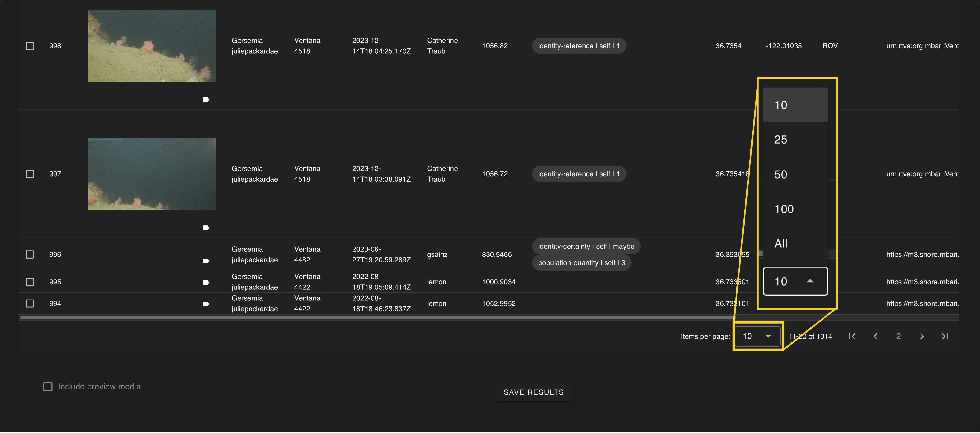Select the checkbox for row 996
Screen dimensions: 980x433
pos(30,255)
